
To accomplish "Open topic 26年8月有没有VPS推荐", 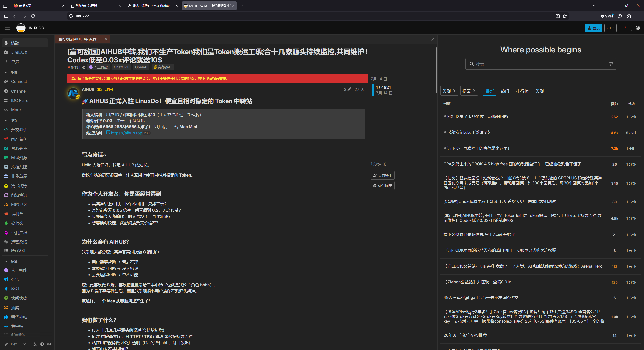I will (465, 335).
